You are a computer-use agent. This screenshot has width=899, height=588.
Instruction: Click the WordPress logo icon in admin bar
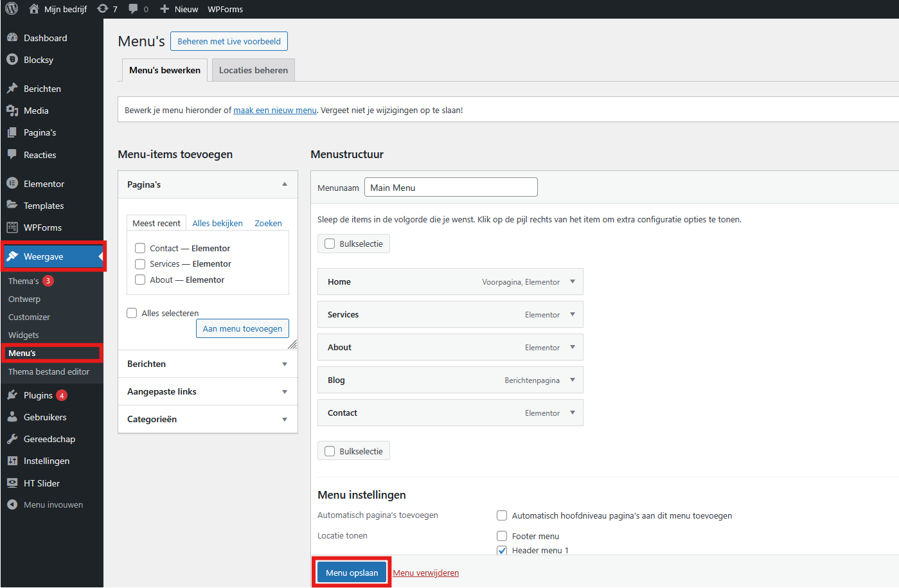[x=12, y=9]
